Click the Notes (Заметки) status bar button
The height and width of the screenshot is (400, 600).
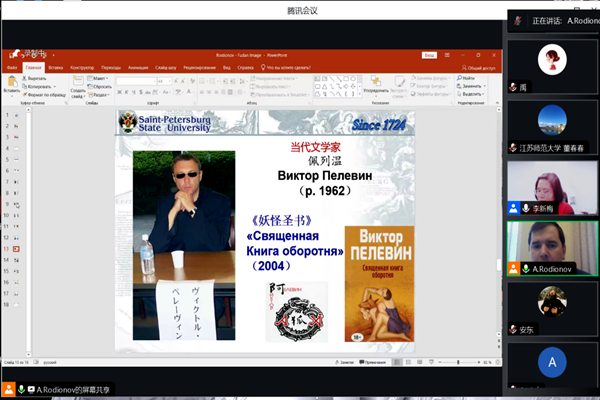click(344, 362)
